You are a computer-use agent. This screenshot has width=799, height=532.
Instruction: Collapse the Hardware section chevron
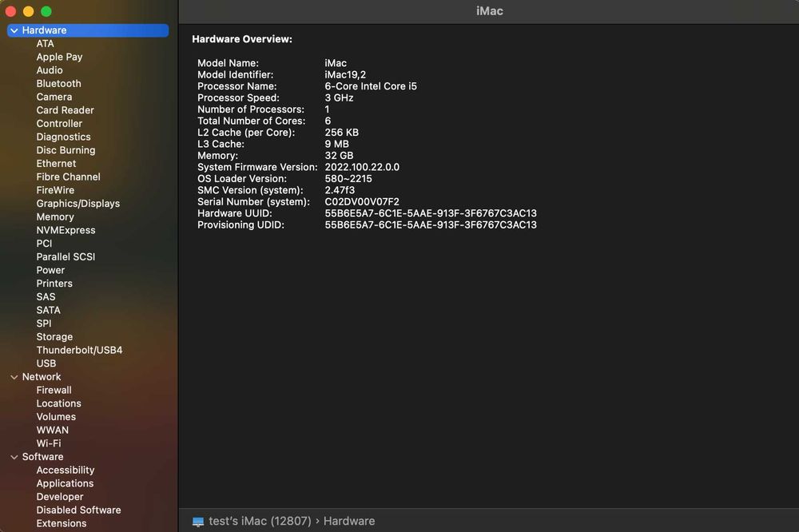point(14,30)
